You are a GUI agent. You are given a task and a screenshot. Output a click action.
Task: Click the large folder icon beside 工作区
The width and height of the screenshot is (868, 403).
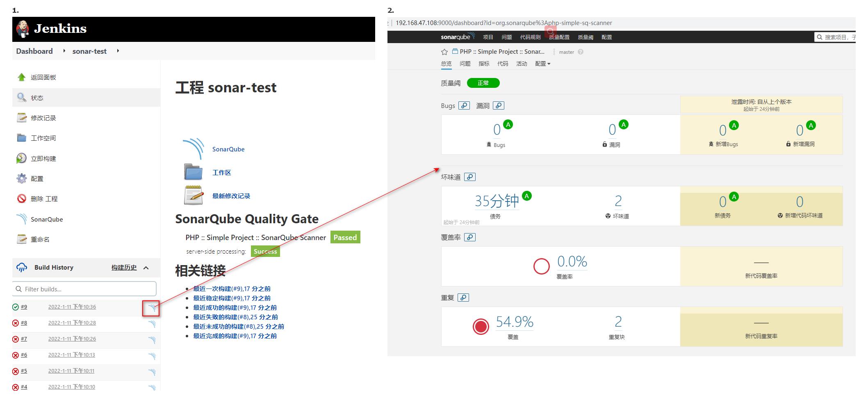pos(193,172)
